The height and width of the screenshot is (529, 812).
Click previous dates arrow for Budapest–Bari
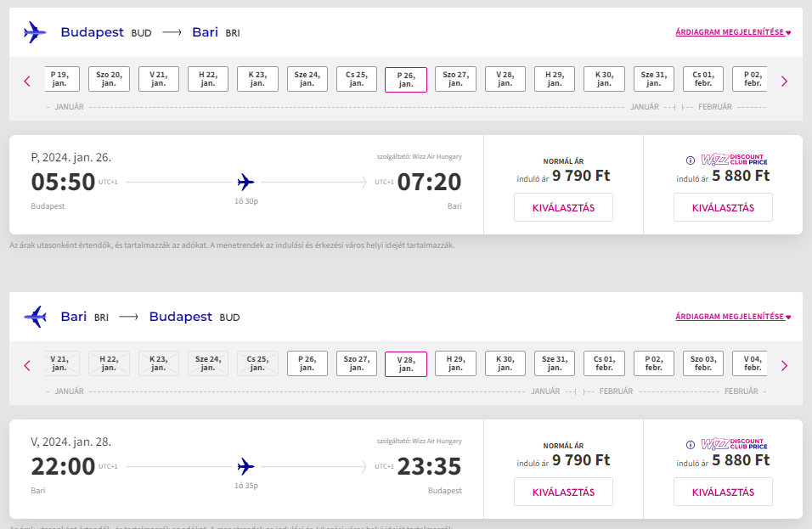[x=27, y=82]
